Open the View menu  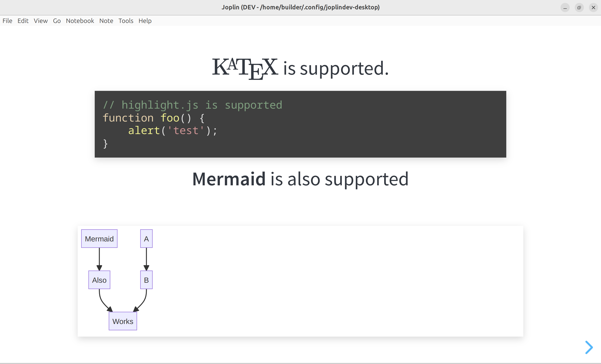40,21
